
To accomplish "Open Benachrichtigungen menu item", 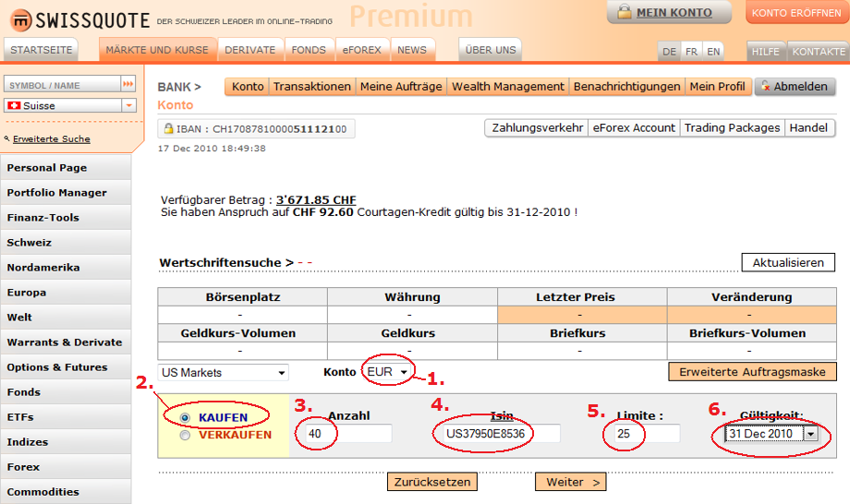I will [x=626, y=87].
